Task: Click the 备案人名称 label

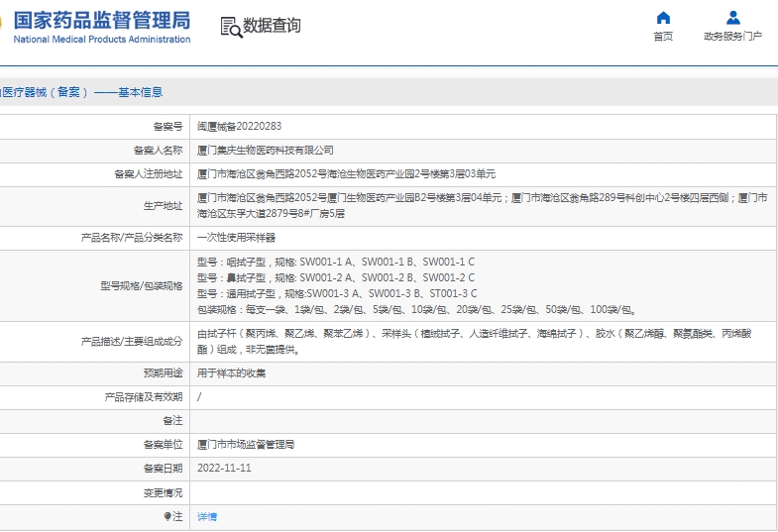Action: tap(158, 151)
